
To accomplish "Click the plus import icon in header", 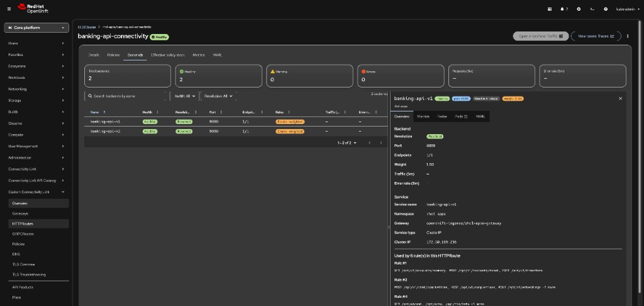I will coord(579,9).
